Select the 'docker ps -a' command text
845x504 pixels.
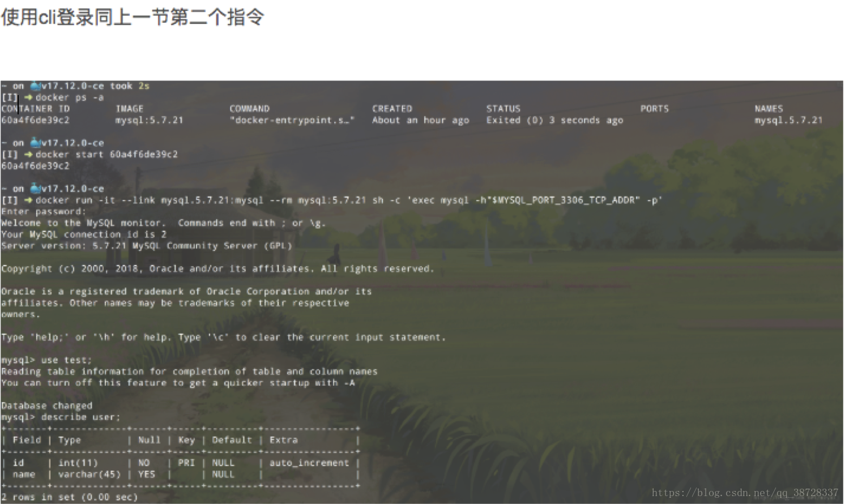click(70, 97)
